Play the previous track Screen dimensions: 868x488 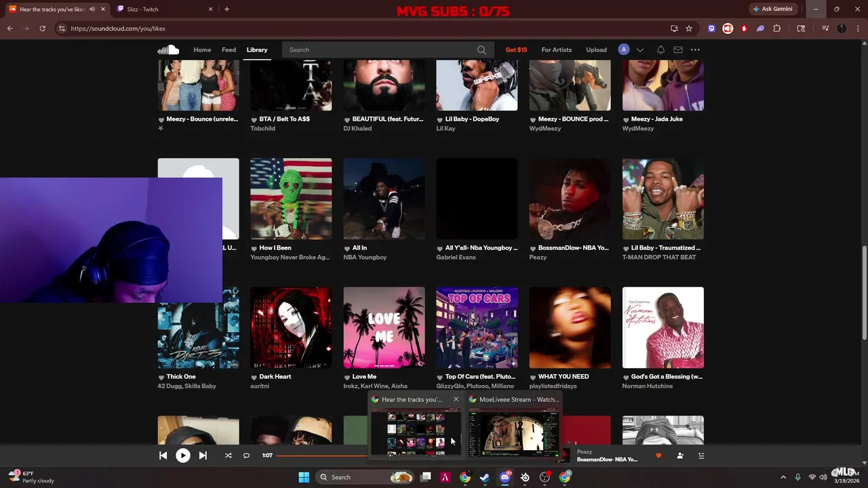tap(163, 455)
